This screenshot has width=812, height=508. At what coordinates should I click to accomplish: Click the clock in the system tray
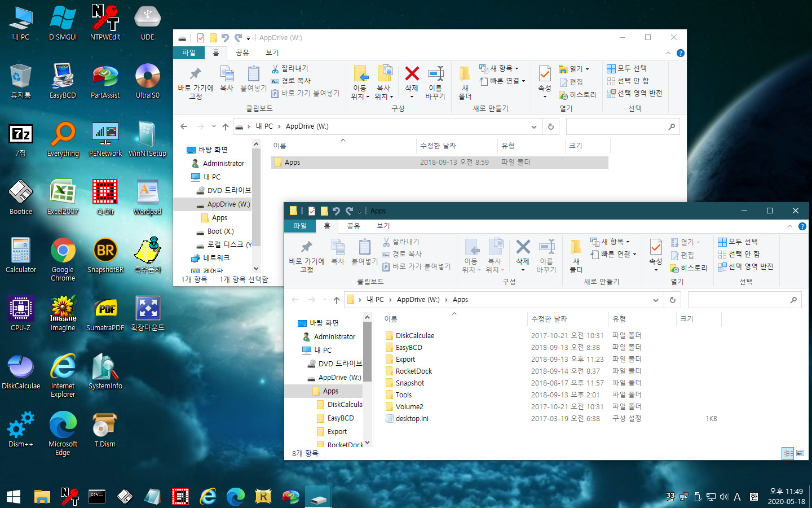(786, 496)
